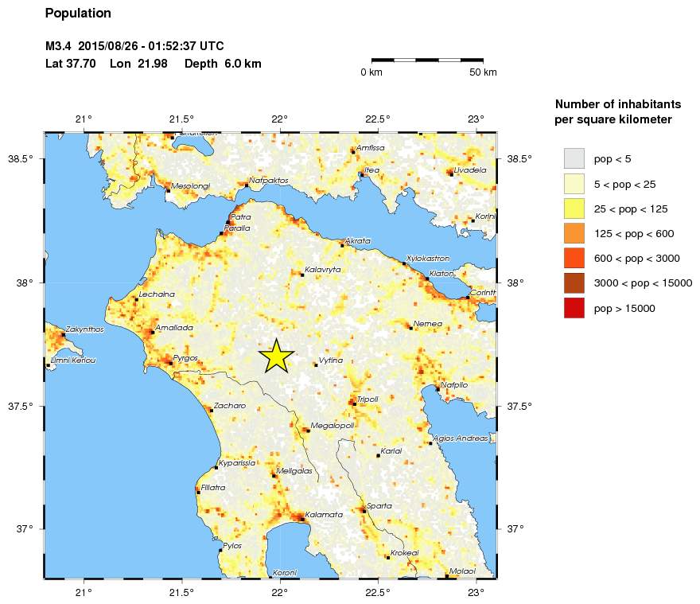Select the 'Lon 21.98' coordinate text

coord(138,64)
